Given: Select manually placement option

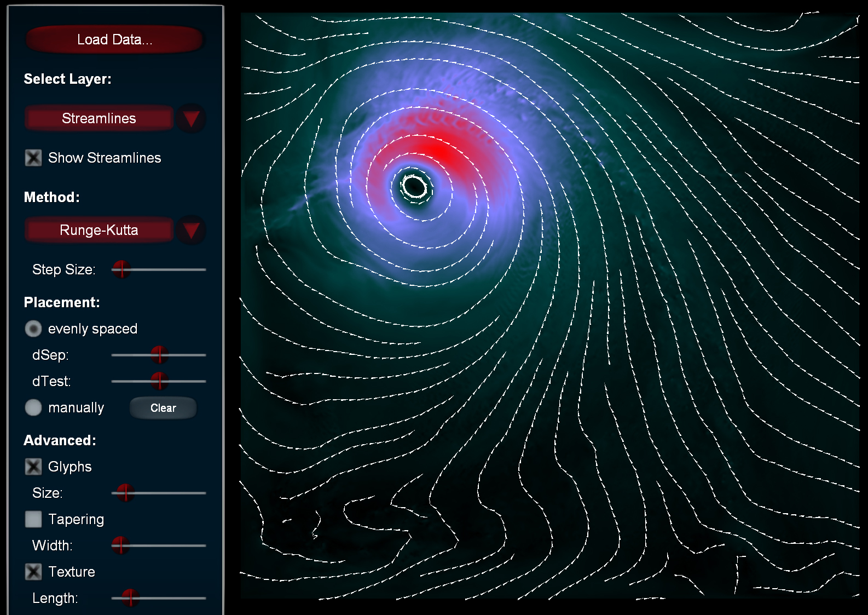Looking at the screenshot, I should point(33,407).
